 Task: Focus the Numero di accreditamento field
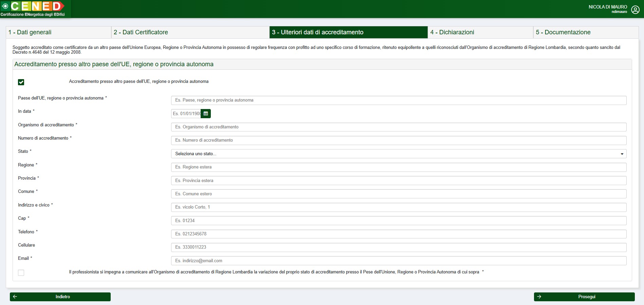point(399,140)
